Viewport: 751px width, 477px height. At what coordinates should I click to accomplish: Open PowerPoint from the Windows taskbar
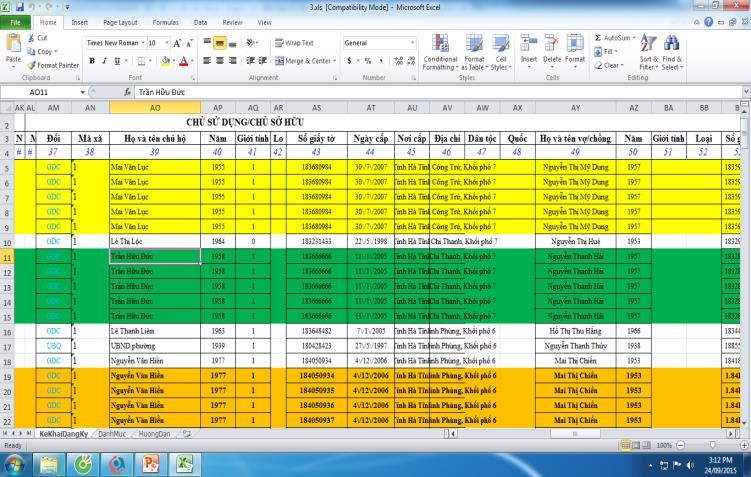pos(152,464)
